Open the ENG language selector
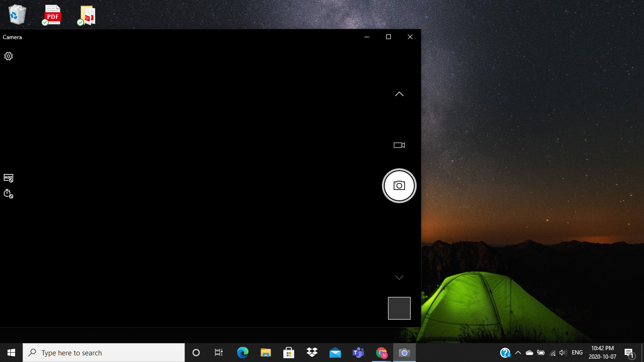644x362 pixels. 577,352
